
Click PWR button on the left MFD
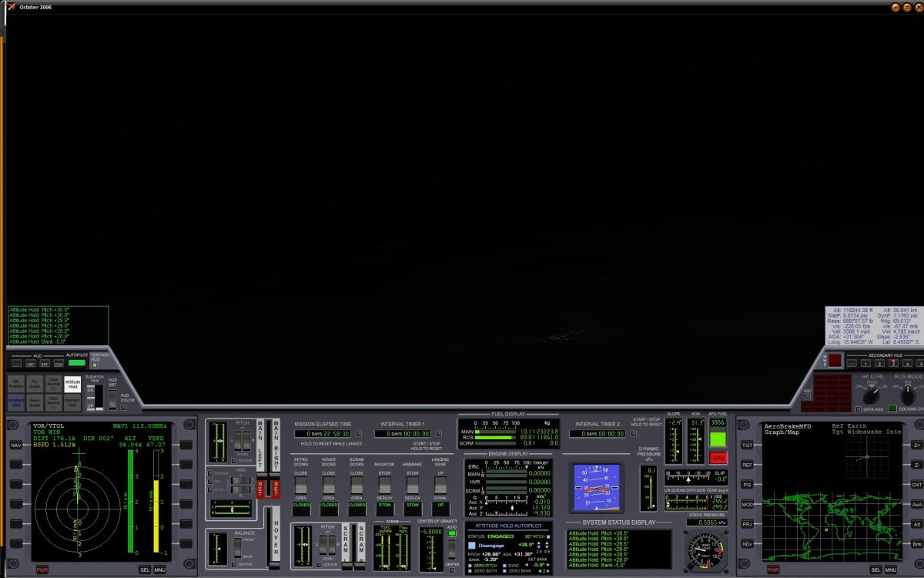[42, 570]
